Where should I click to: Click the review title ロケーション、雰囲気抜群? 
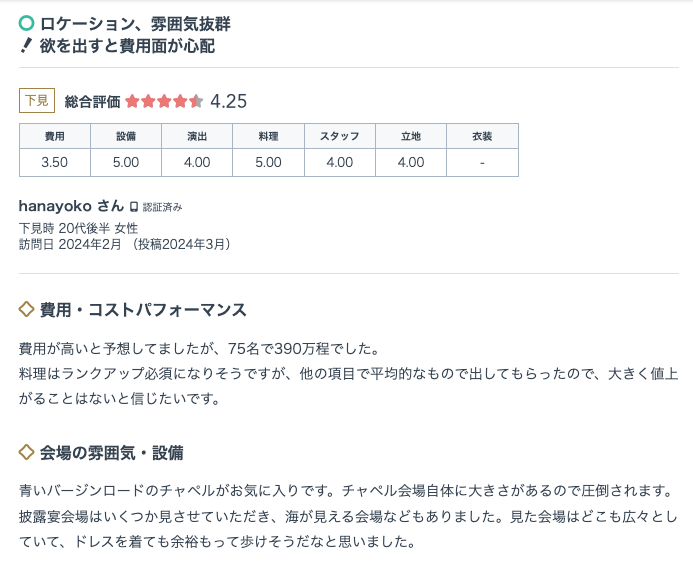135,24
